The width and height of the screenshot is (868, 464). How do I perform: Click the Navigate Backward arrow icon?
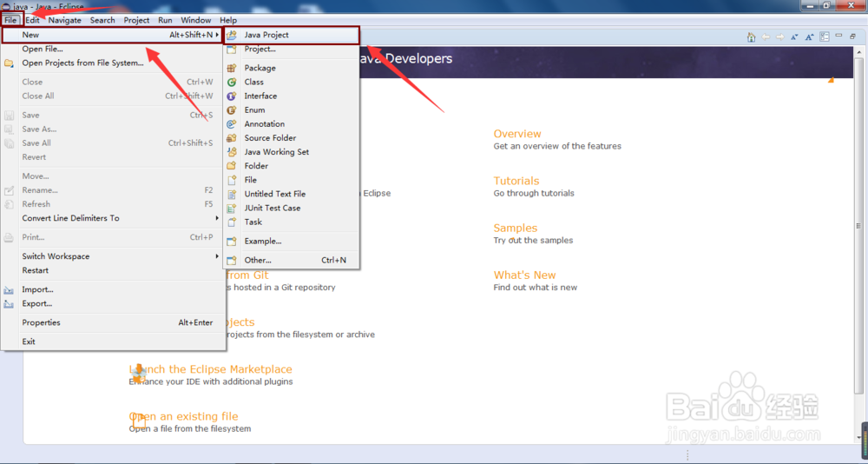tap(766, 37)
